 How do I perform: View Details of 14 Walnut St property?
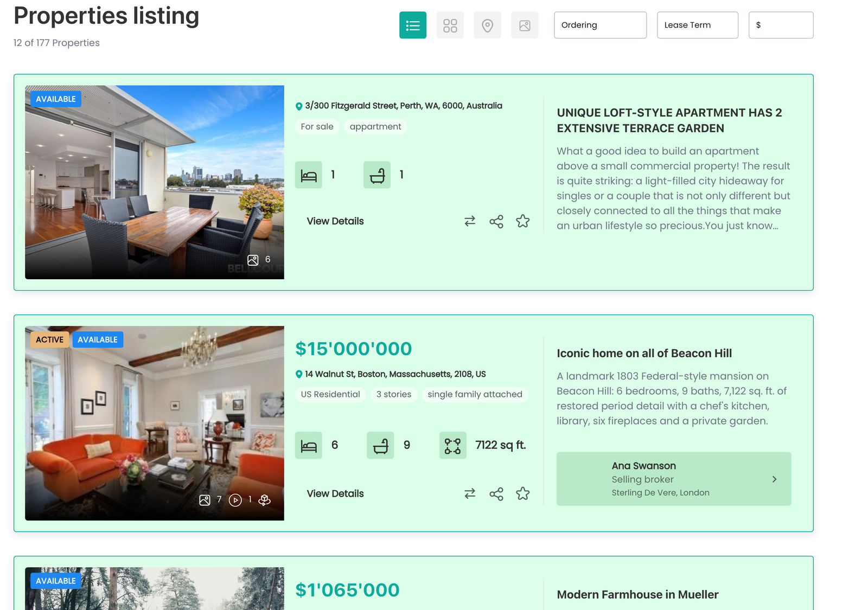click(335, 493)
